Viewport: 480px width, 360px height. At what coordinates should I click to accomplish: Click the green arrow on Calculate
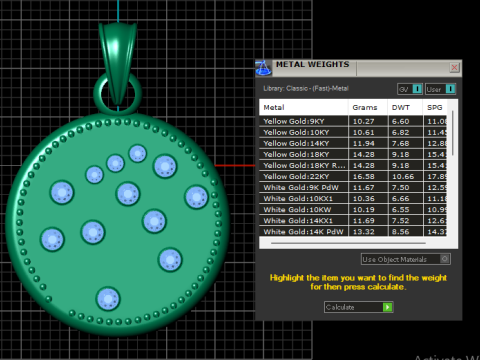click(x=387, y=307)
